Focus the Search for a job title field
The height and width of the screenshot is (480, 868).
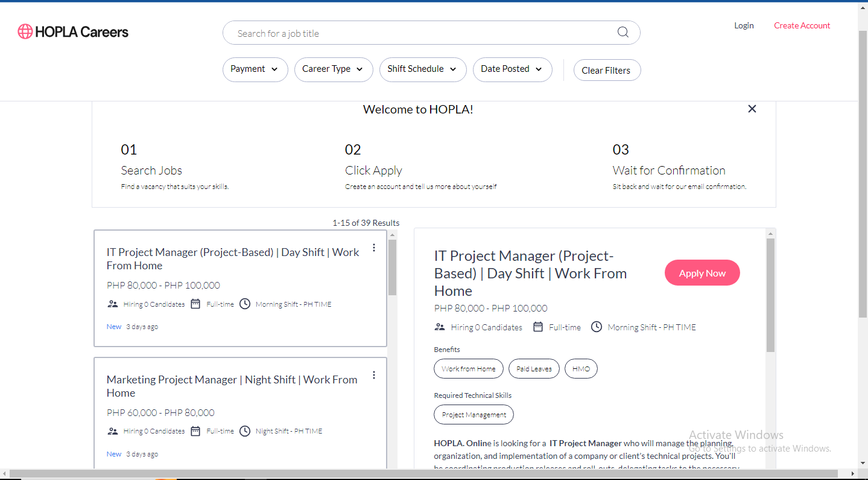click(431, 33)
